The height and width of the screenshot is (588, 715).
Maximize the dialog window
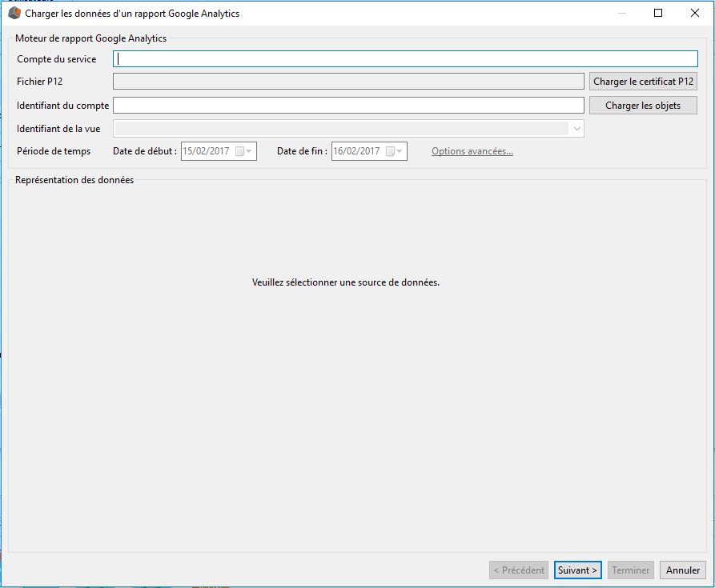pyautogui.click(x=658, y=13)
